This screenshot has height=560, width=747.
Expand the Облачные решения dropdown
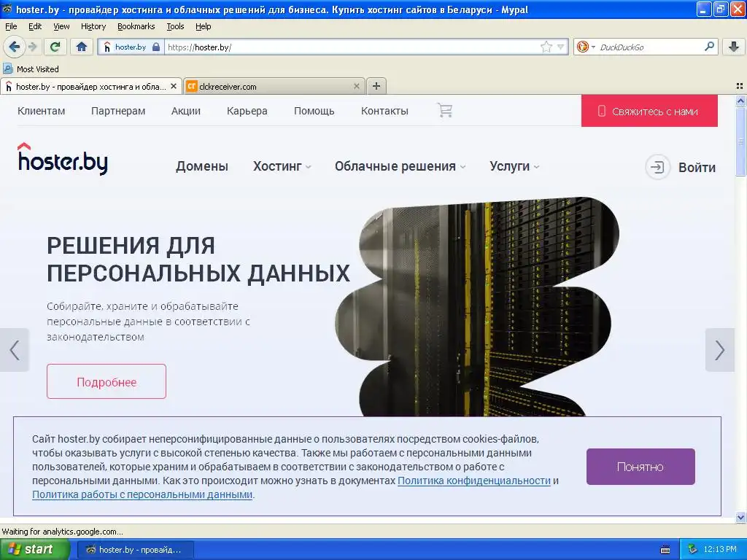(x=400, y=166)
